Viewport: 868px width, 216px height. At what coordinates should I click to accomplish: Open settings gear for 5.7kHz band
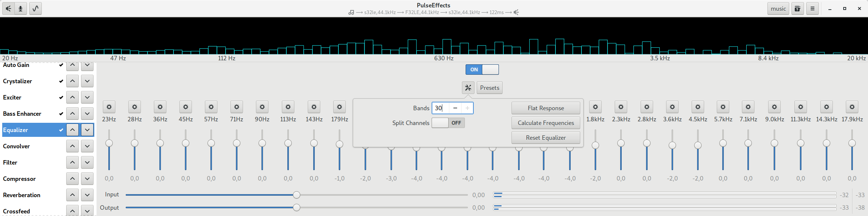[x=723, y=107]
